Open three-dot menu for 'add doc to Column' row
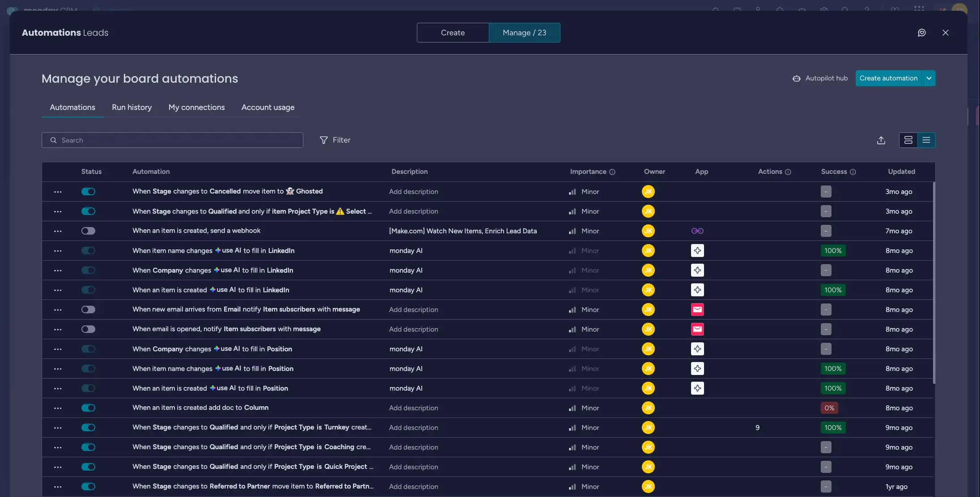The image size is (980, 497). [x=58, y=408]
